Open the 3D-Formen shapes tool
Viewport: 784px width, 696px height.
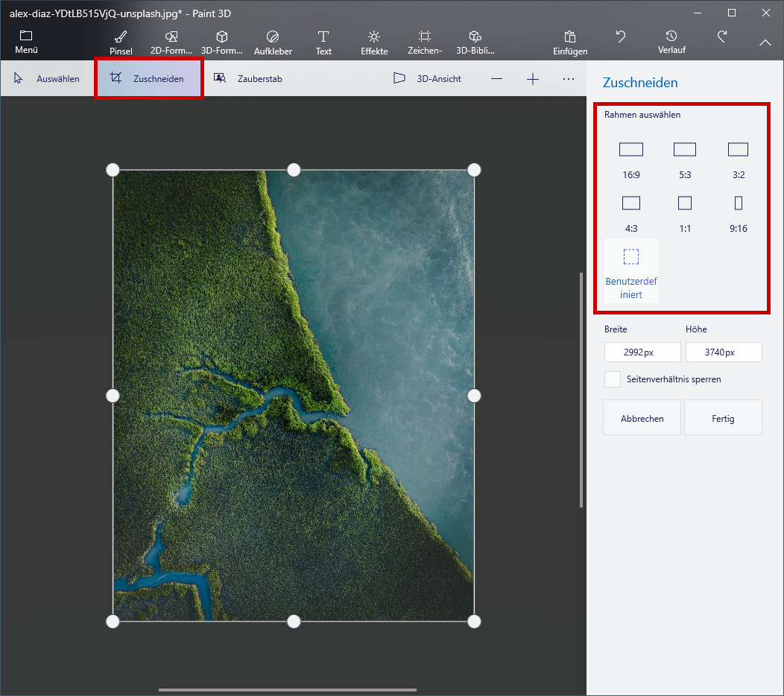click(x=221, y=42)
